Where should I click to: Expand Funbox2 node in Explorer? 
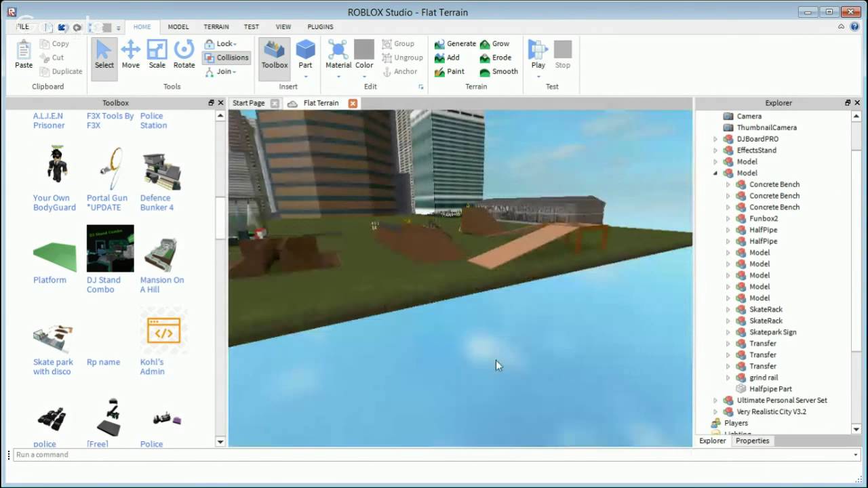728,218
